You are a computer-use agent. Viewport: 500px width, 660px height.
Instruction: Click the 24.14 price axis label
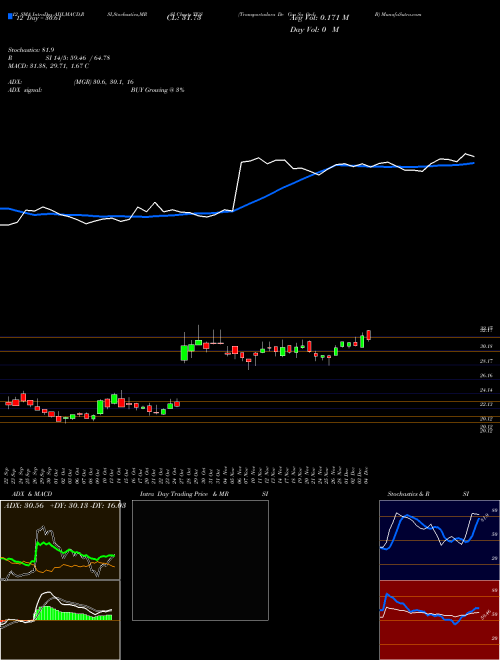(x=486, y=390)
